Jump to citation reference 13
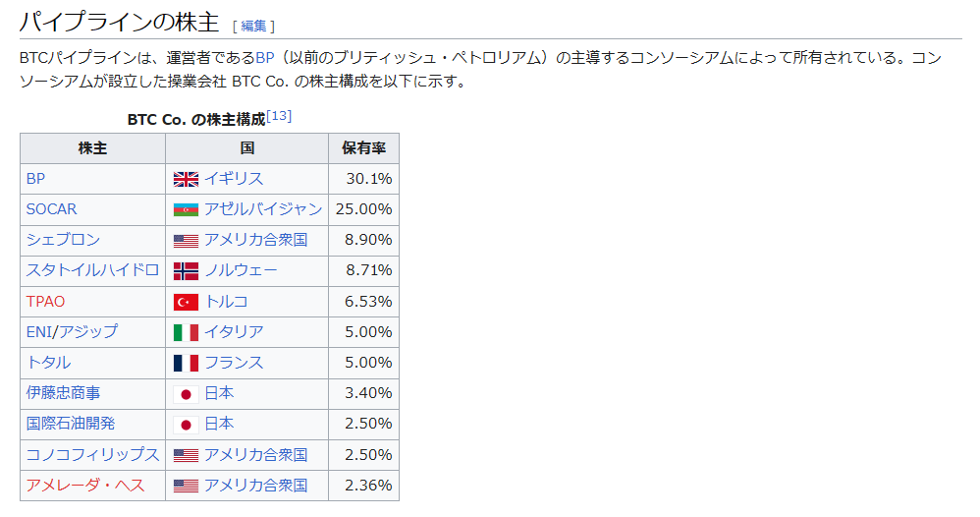 click(x=279, y=116)
